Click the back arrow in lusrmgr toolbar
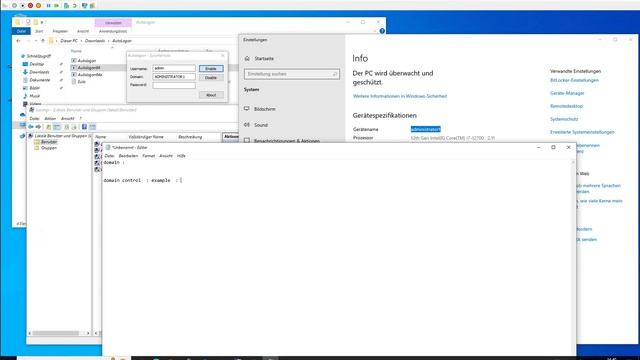This screenshot has height=360, width=640. [31, 127]
